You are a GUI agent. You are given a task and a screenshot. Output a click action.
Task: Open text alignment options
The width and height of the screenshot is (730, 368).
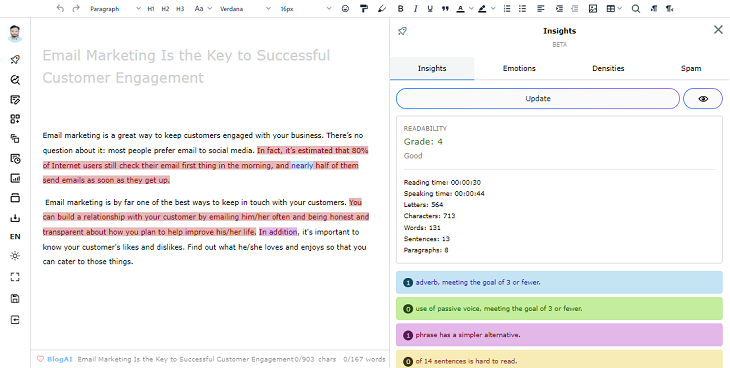(x=541, y=8)
